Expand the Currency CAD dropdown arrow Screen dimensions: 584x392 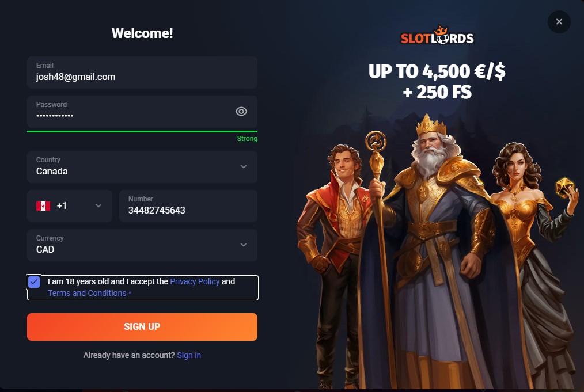[x=244, y=245]
